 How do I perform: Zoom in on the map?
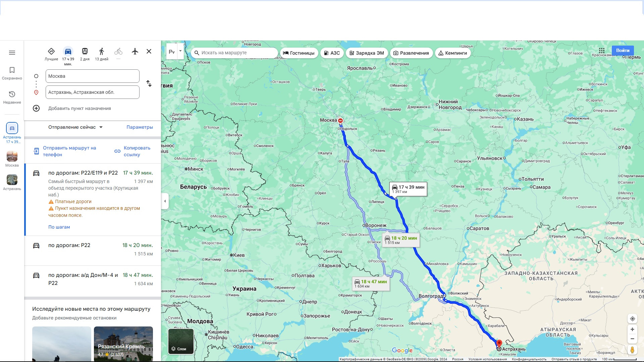click(x=632, y=329)
